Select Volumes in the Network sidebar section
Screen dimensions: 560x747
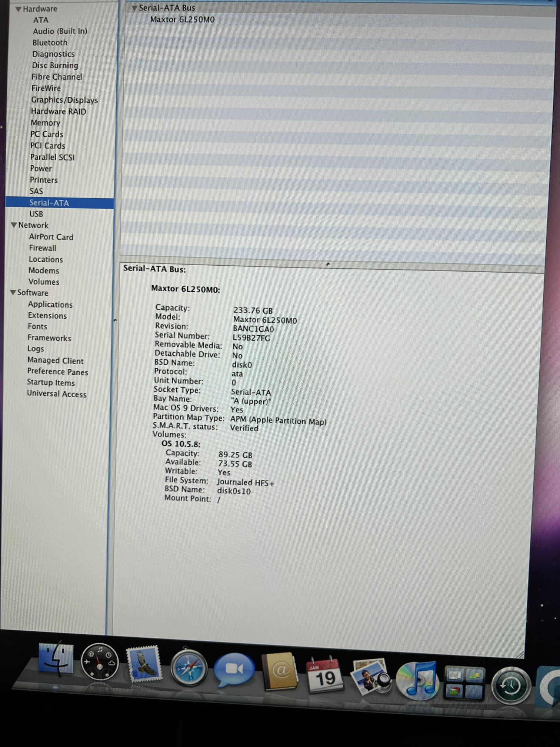click(44, 282)
